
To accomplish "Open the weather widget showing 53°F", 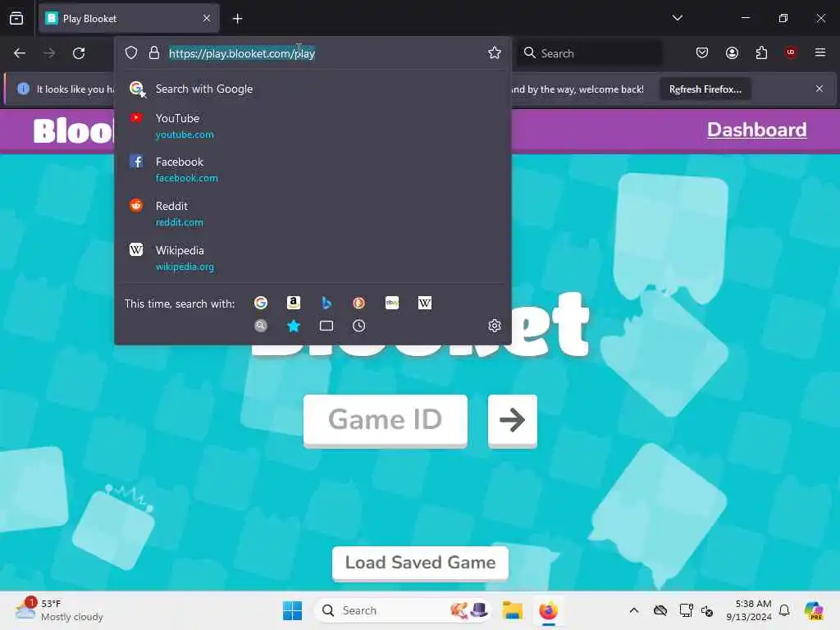I will point(59,610).
